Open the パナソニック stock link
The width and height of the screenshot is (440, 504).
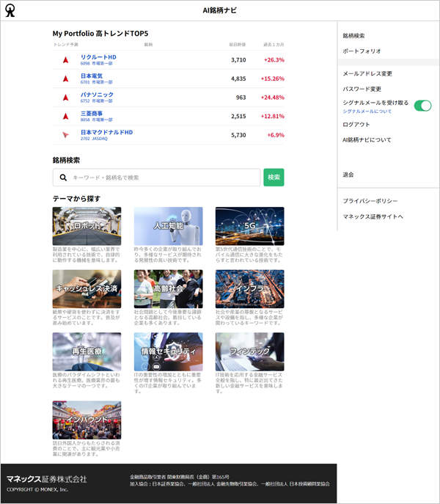[97, 95]
